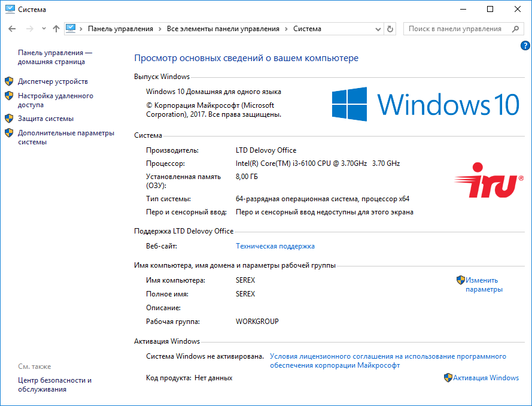
Task: Click the Система breadcrumb segment
Action: tap(307, 29)
